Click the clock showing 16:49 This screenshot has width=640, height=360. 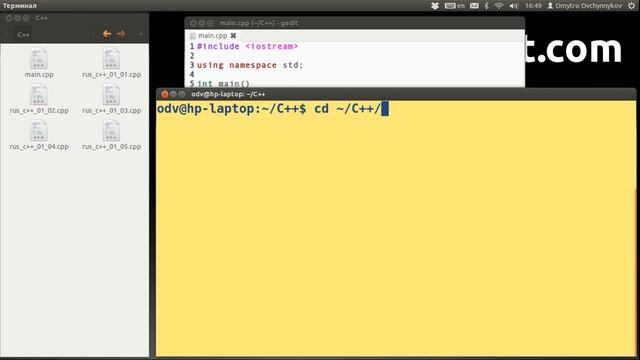533,6
